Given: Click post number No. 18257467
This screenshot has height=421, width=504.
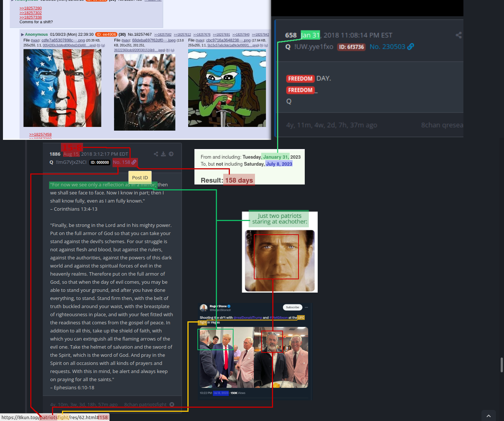Looking at the screenshot, I should [140, 34].
